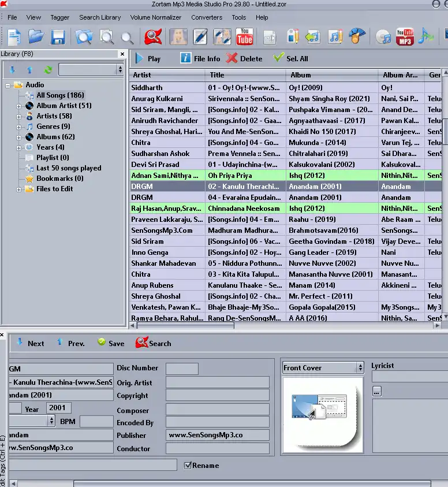Click the cover art thumbnail image
The height and width of the screenshot is (487, 448).
click(322, 414)
